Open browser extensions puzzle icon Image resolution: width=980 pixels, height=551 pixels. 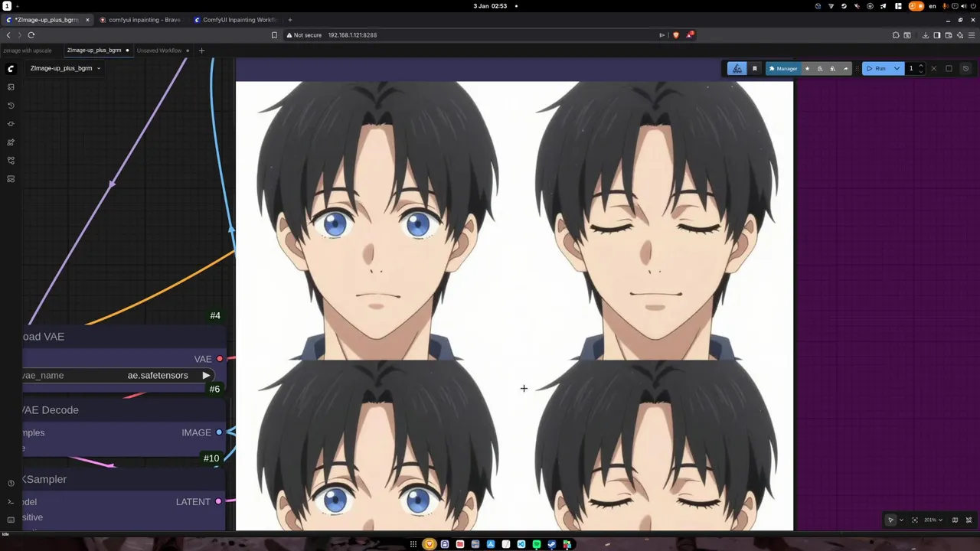pyautogui.click(x=896, y=35)
